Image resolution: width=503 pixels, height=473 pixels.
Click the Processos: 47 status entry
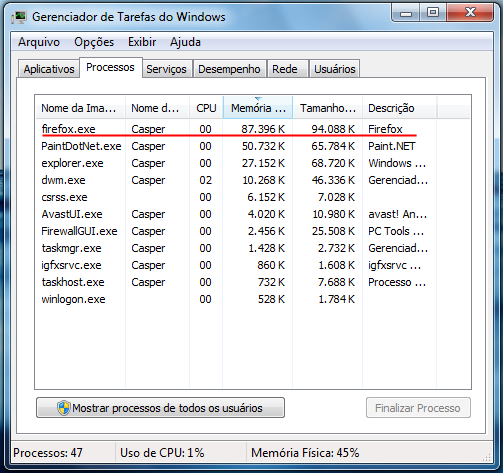coord(48,453)
